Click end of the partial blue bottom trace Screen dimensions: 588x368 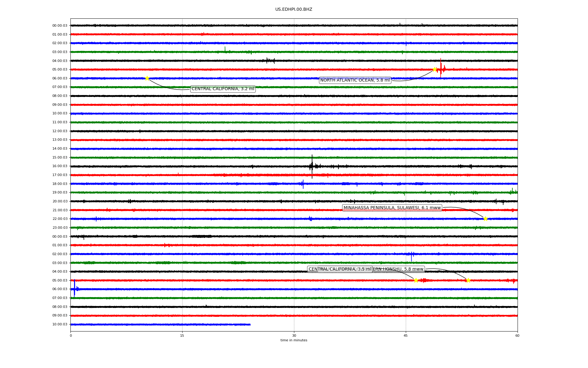click(250, 324)
